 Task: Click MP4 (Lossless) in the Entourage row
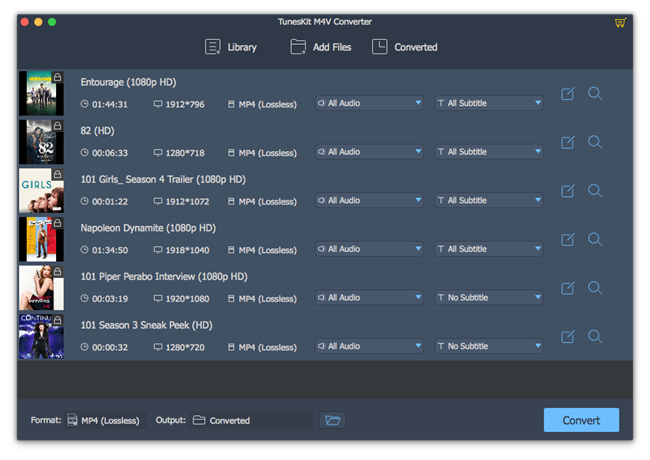[x=267, y=104]
